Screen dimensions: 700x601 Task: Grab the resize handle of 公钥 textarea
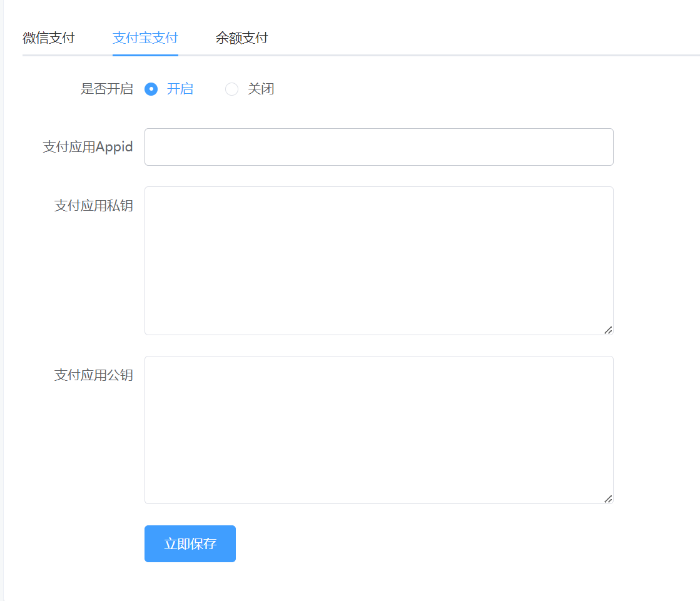click(x=608, y=499)
